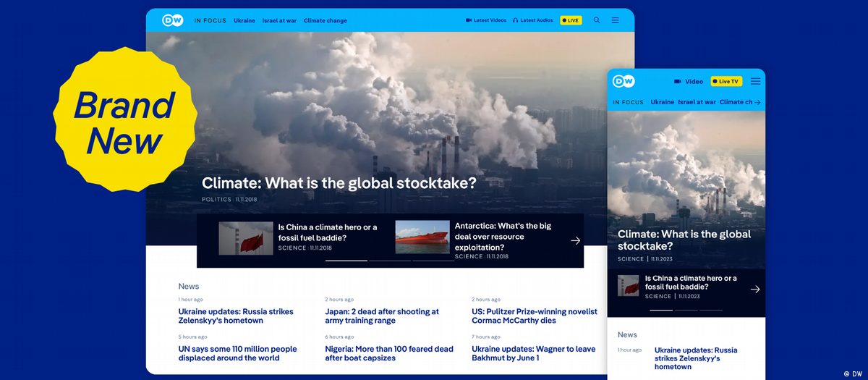Open China climate hero thumbnail on desktop
The image size is (868, 380).
tap(246, 238)
